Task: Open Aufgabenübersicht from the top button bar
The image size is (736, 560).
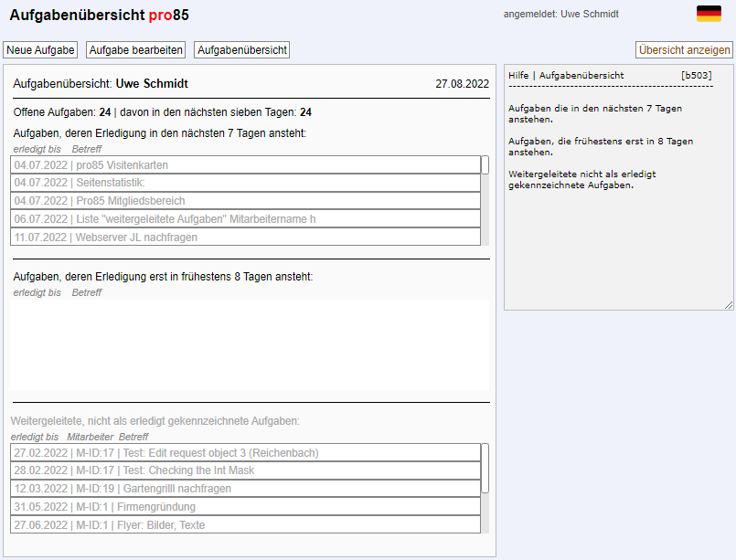Action: [242, 50]
